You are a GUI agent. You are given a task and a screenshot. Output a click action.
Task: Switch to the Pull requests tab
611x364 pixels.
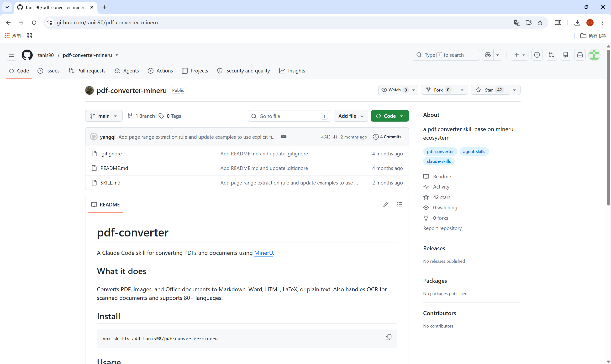click(x=87, y=71)
